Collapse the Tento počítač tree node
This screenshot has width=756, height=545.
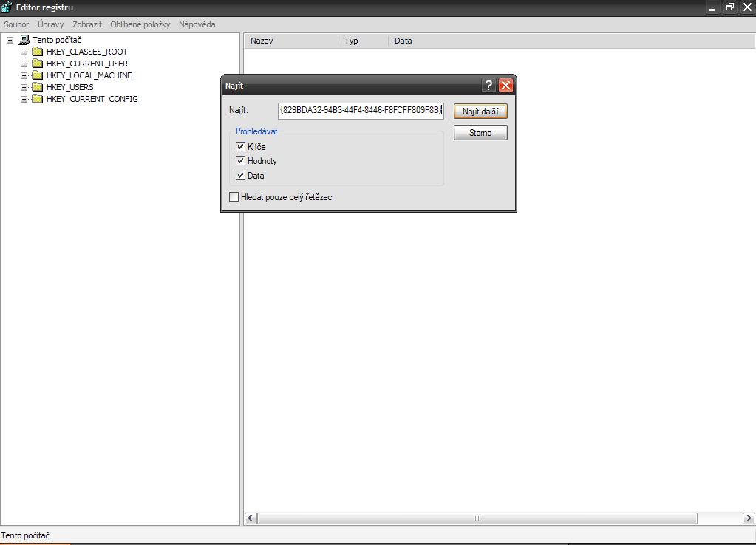click(x=10, y=41)
